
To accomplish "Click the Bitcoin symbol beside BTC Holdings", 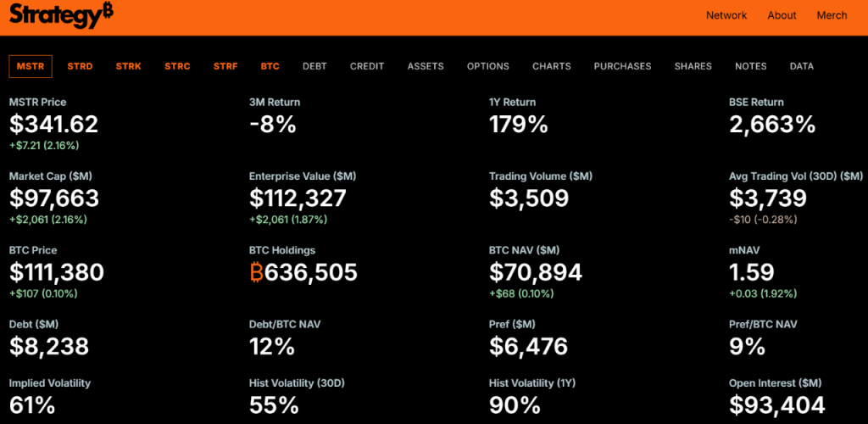I will click(x=256, y=272).
